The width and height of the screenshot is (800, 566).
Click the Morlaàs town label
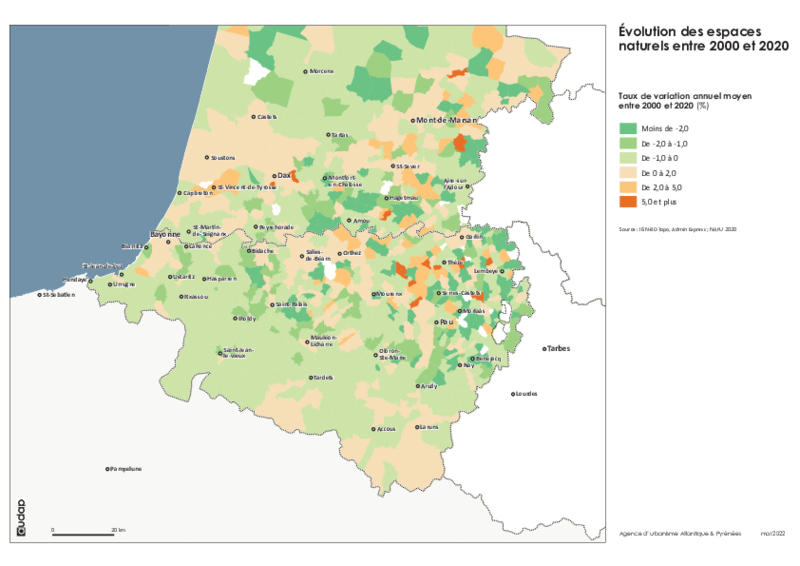[473, 311]
